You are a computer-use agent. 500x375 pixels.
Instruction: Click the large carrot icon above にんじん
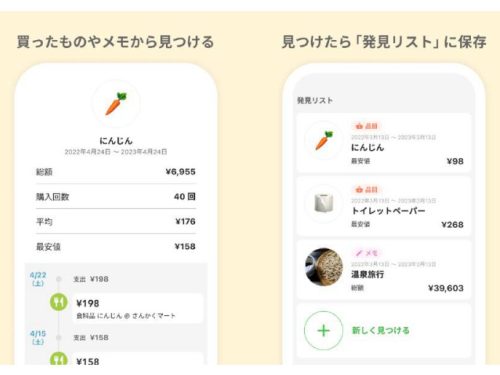[x=116, y=104]
